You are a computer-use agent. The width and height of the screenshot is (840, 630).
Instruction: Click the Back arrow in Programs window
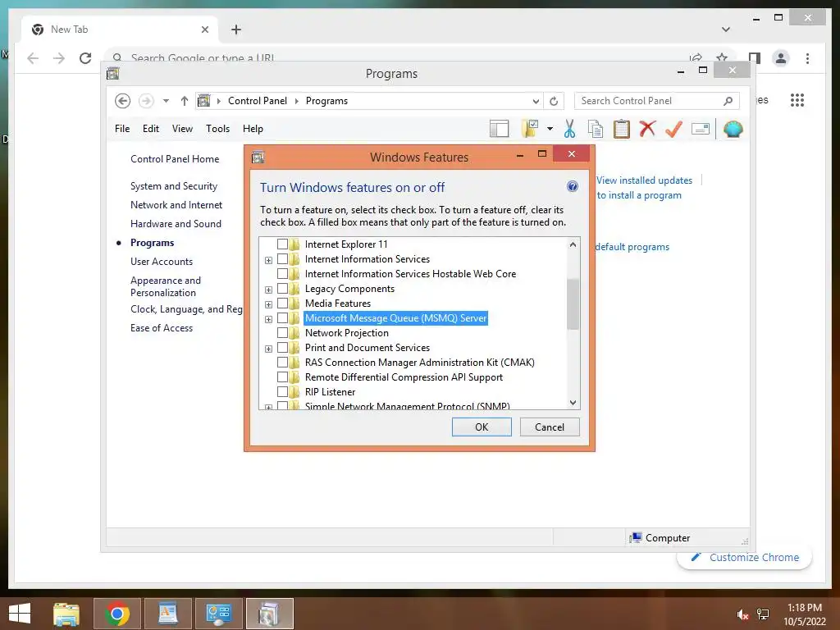click(123, 101)
